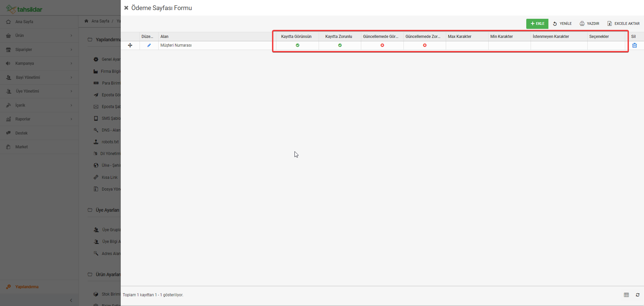Image resolution: width=644 pixels, height=306 pixels.
Task: Open the Adres Alan item
Action: tap(107, 254)
